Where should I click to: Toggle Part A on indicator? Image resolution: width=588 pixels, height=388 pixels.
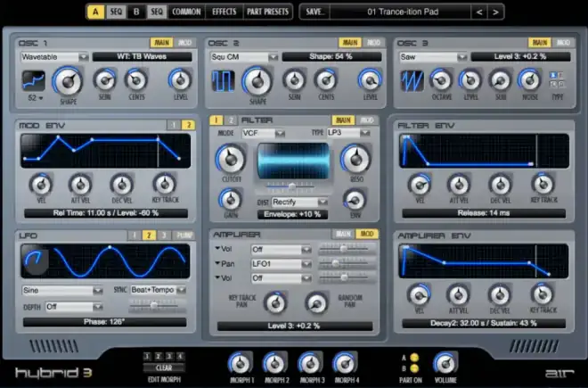click(413, 357)
